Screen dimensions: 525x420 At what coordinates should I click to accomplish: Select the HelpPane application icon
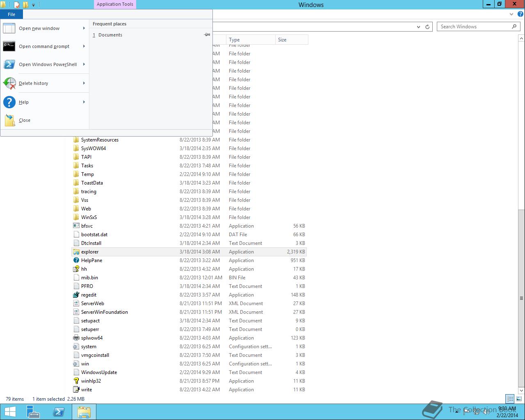tap(76, 260)
